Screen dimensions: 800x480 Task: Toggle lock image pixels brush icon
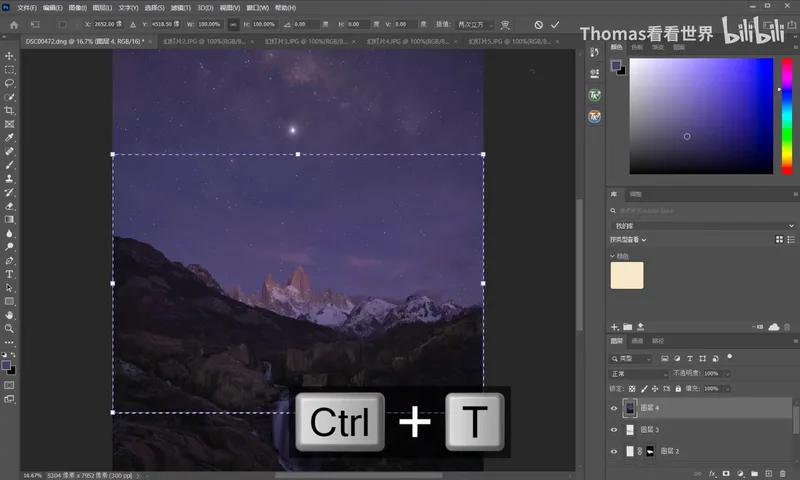tap(644, 389)
